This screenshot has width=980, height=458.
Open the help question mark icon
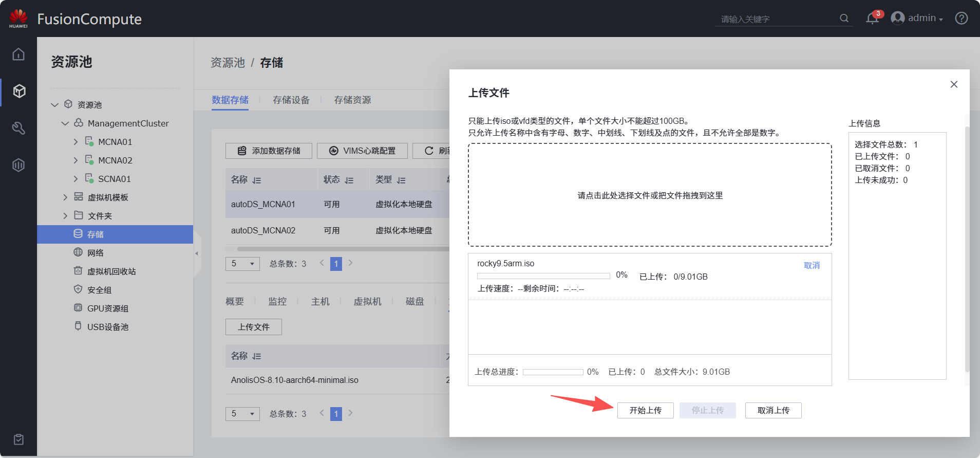962,18
